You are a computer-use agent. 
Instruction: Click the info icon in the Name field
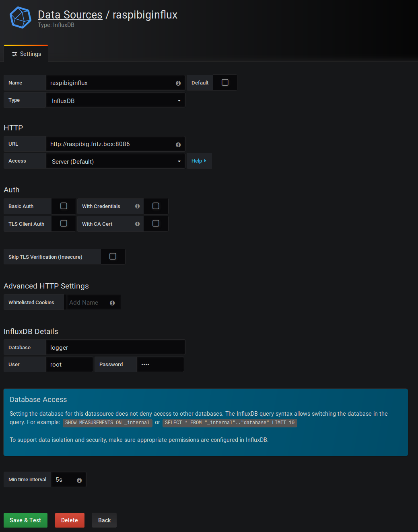[178, 83]
